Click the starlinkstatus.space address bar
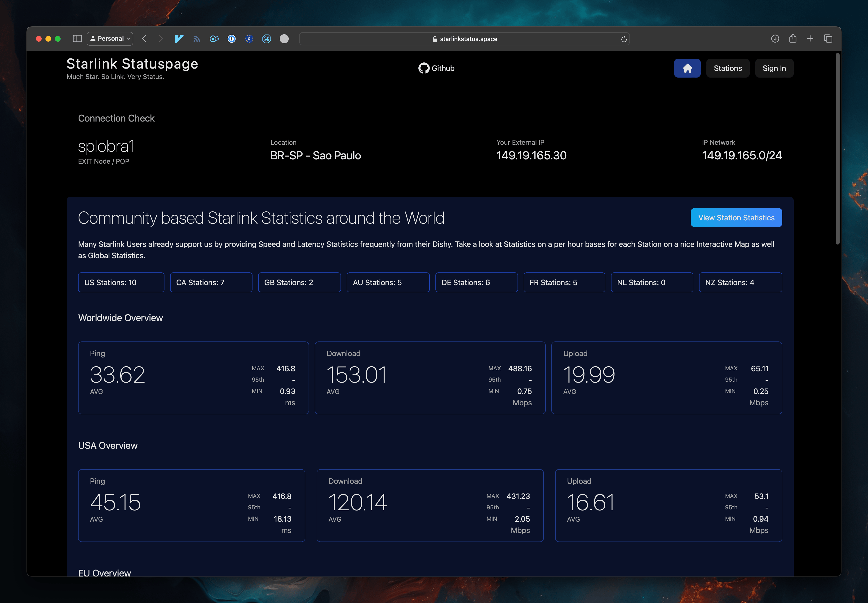This screenshot has height=603, width=868. [464, 39]
